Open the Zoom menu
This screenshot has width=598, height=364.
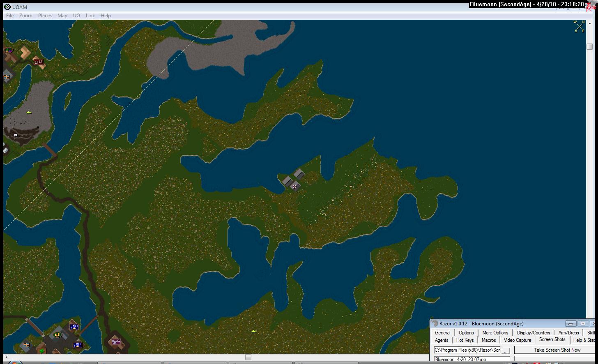[x=25, y=16]
